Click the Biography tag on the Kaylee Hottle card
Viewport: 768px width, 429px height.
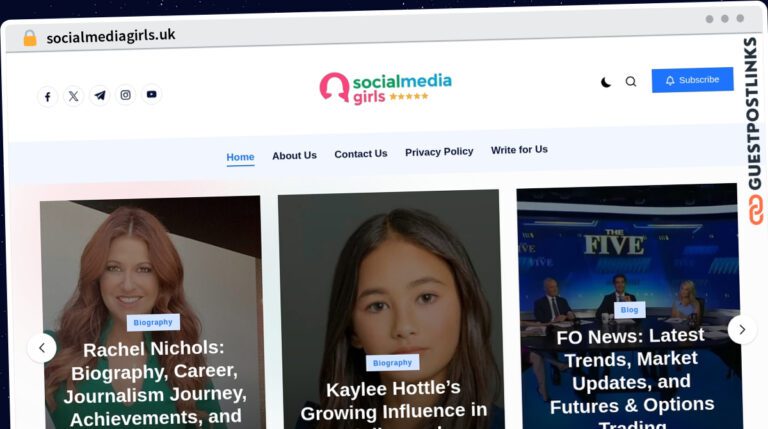point(392,363)
